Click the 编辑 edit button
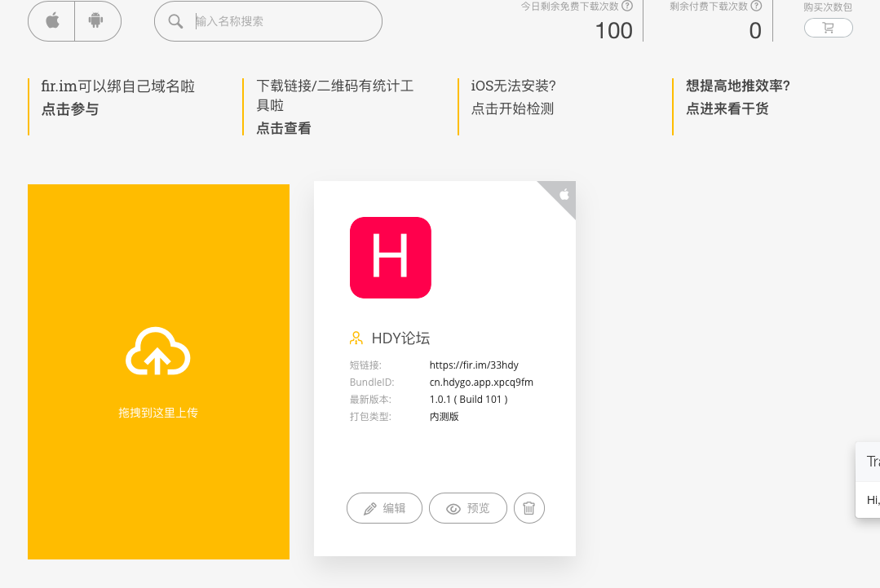 pos(384,508)
